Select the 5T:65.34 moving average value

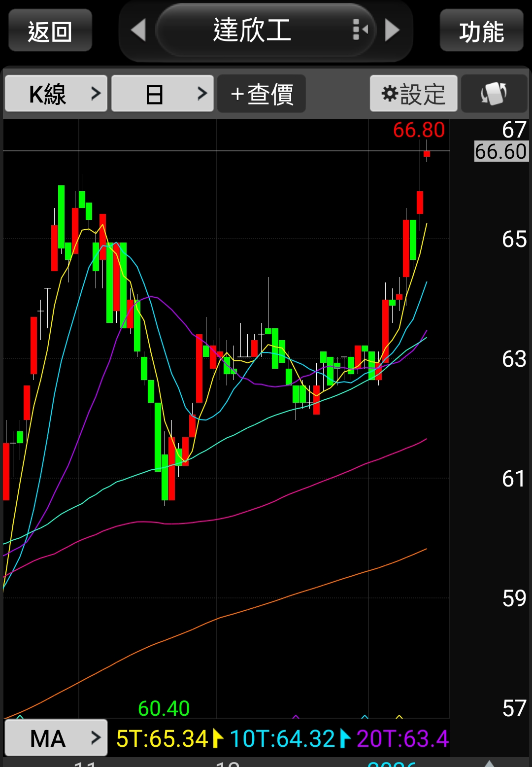point(163,739)
